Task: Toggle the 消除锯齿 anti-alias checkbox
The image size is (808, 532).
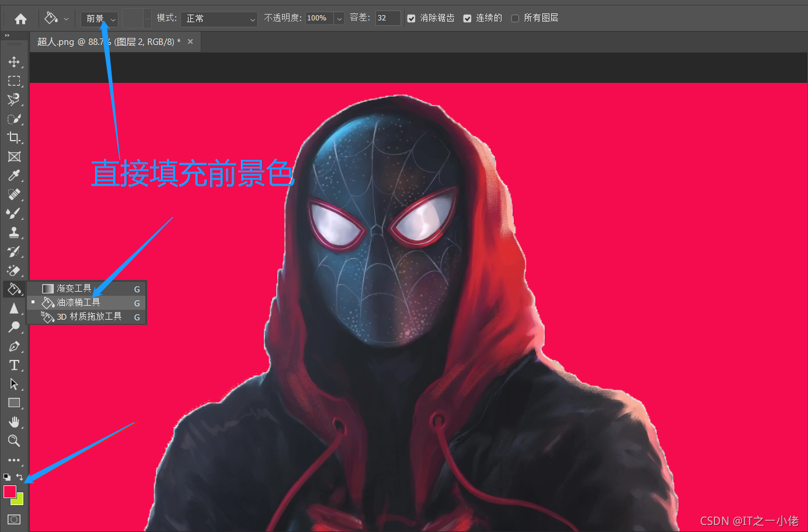Action: [x=412, y=19]
